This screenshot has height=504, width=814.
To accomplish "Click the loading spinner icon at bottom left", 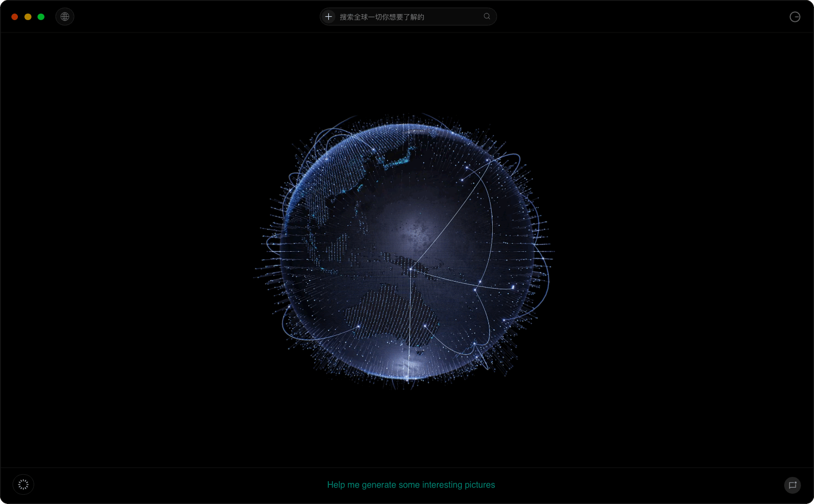I will 23,484.
